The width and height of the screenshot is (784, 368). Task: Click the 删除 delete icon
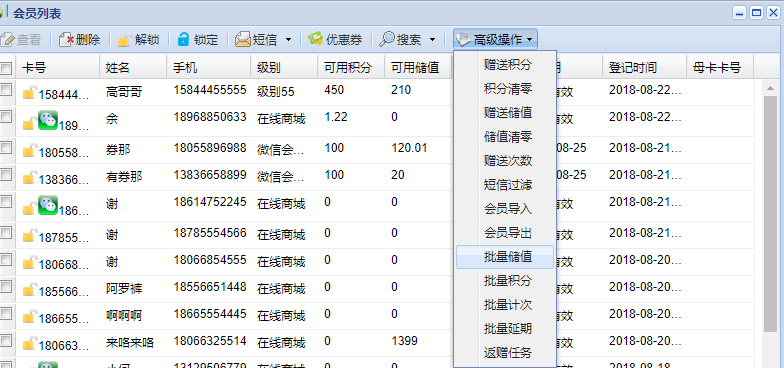coord(66,40)
